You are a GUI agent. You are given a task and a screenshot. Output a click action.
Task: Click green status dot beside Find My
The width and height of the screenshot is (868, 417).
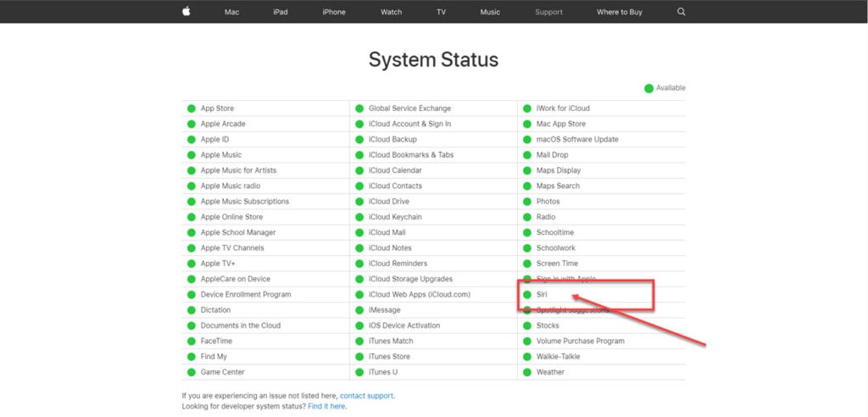(x=192, y=357)
